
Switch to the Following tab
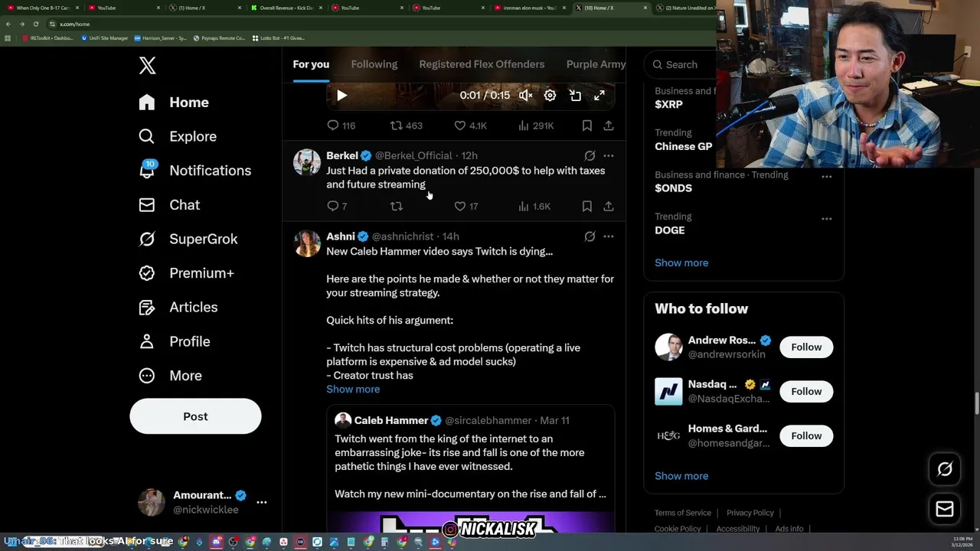pyautogui.click(x=374, y=64)
